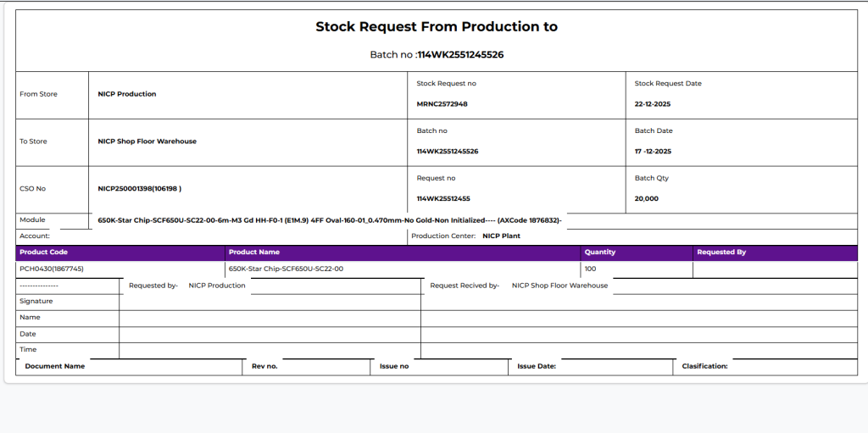This screenshot has width=868, height=433.
Task: Select CSO number NICP250001398(106198)
Action: pos(140,188)
